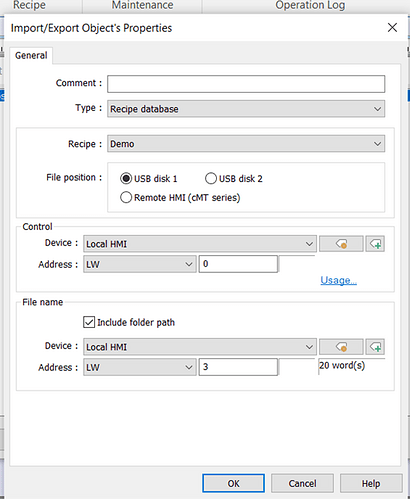Open the Type dropdown showing Recipe database
This screenshot has width=410, height=499.
246,109
